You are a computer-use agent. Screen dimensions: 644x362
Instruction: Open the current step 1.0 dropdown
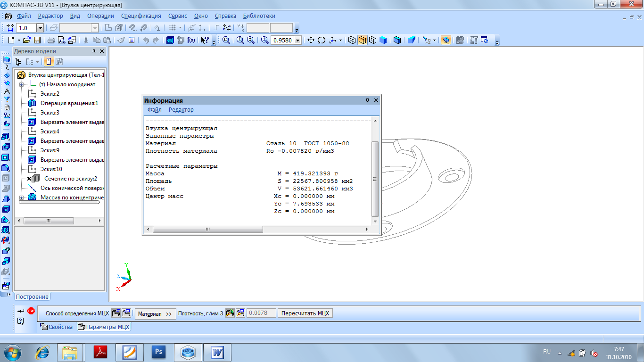(x=40, y=28)
